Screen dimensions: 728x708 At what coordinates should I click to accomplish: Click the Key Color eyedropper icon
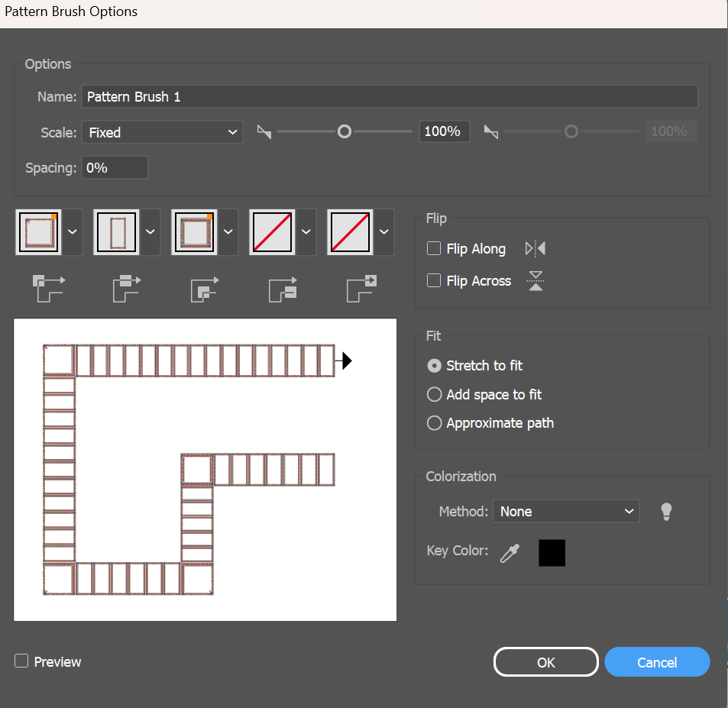point(509,552)
